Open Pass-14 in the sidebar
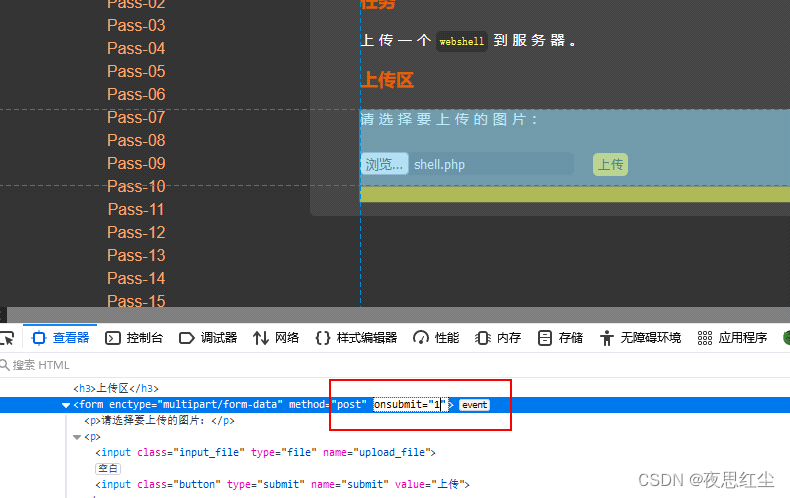This screenshot has width=790, height=498. 136,278
